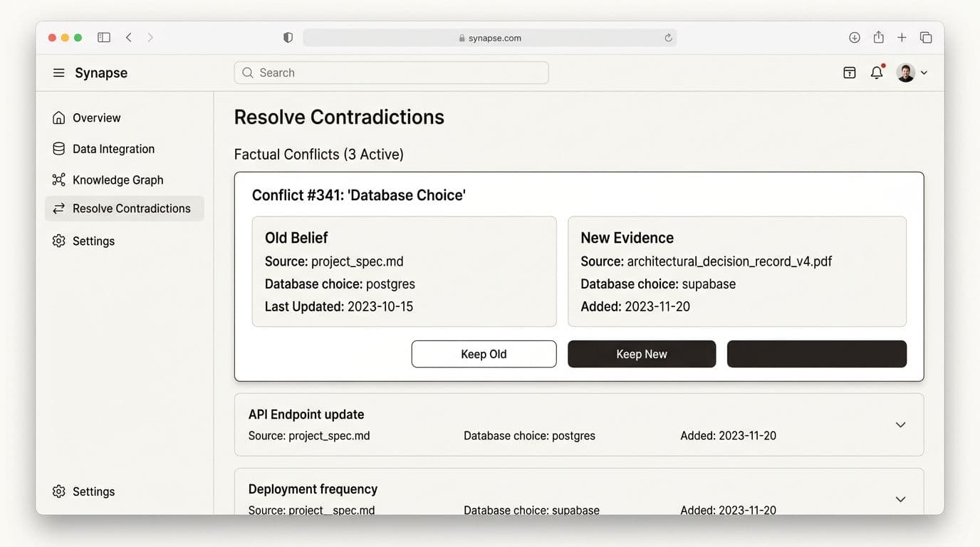Click 'Database choice: postgres' in API Endpoint row
The height and width of the screenshot is (547, 980).
pos(529,436)
